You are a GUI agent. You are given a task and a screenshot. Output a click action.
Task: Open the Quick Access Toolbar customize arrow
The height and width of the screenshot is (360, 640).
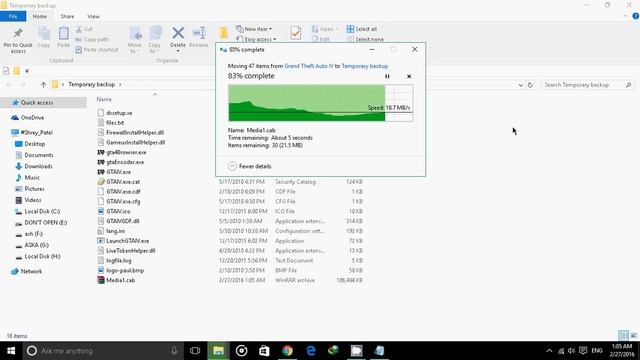click(27, 71)
